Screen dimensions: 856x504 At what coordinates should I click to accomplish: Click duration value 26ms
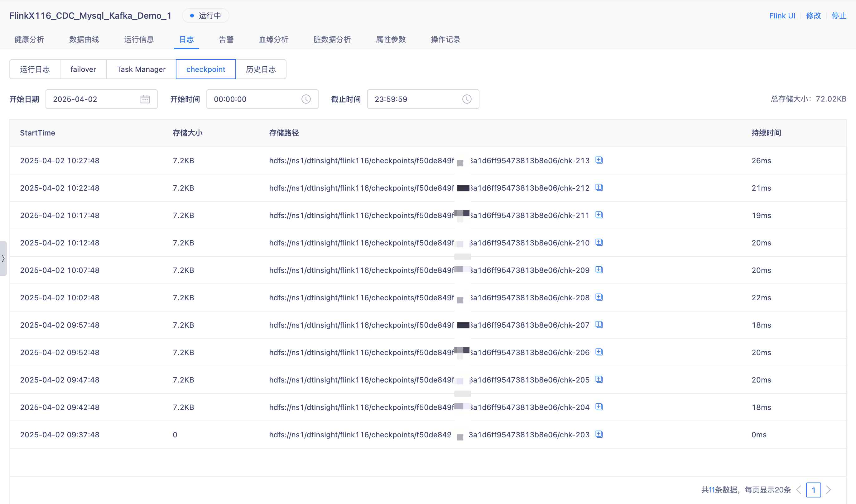761,160
